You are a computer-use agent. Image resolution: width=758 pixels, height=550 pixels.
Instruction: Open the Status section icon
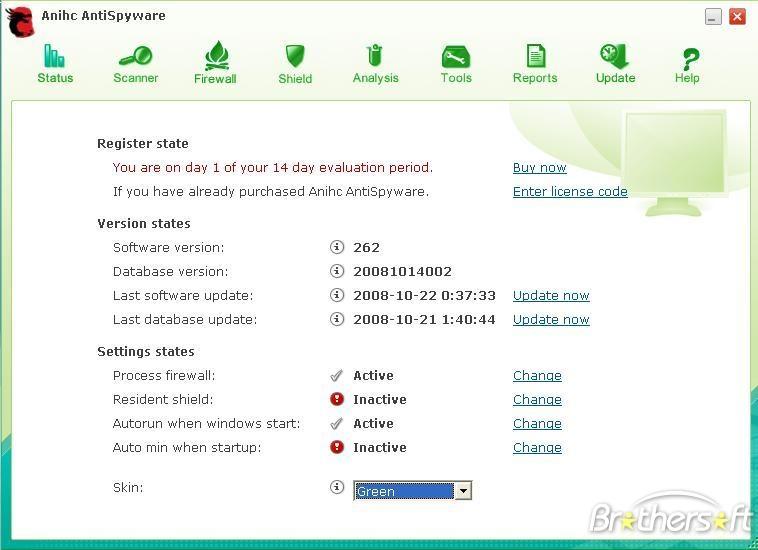[x=54, y=56]
